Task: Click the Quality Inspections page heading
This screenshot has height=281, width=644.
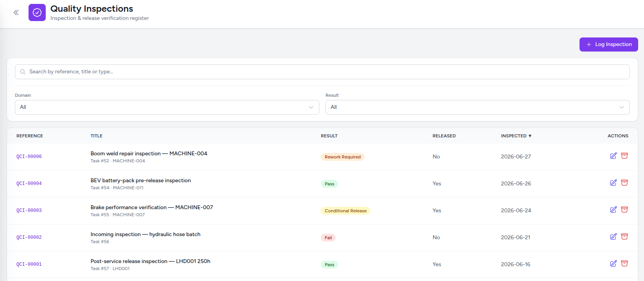Action: tap(92, 9)
